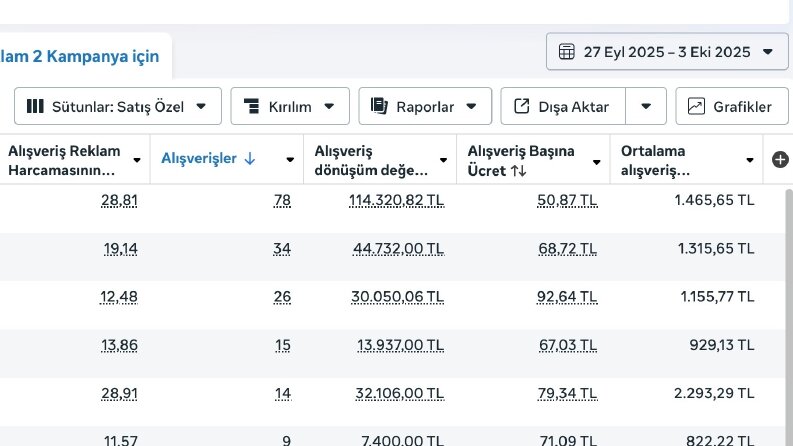The height and width of the screenshot is (446, 793).
Task: Click the value 822,22 TL
Action: [720, 440]
